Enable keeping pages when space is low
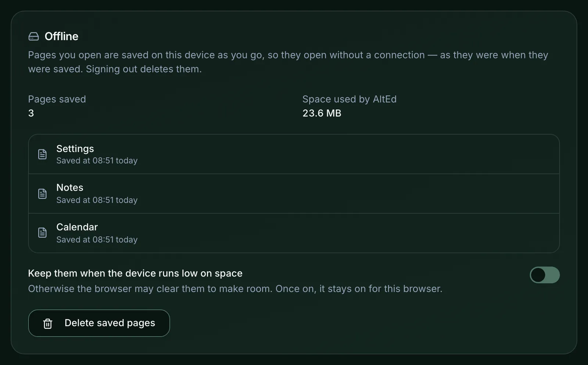The height and width of the screenshot is (365, 588). (544, 275)
